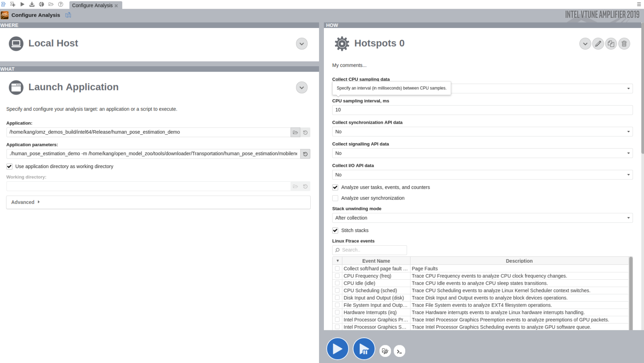Image resolution: width=644 pixels, height=363 pixels.
Task: Uncheck the Stitch stacks checkbox
Action: pos(335,231)
